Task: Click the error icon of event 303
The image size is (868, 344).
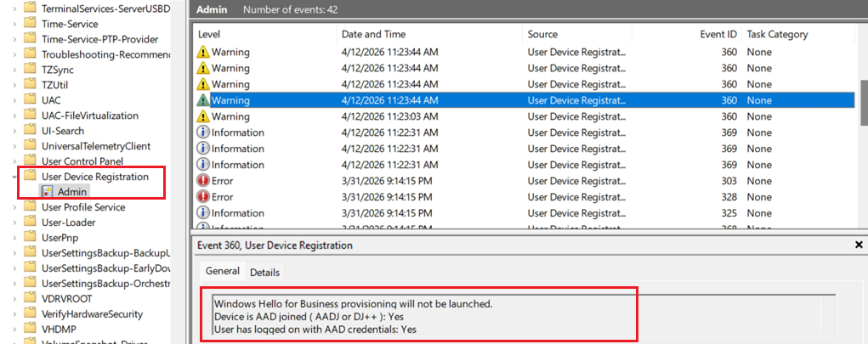Action: pyautogui.click(x=203, y=181)
